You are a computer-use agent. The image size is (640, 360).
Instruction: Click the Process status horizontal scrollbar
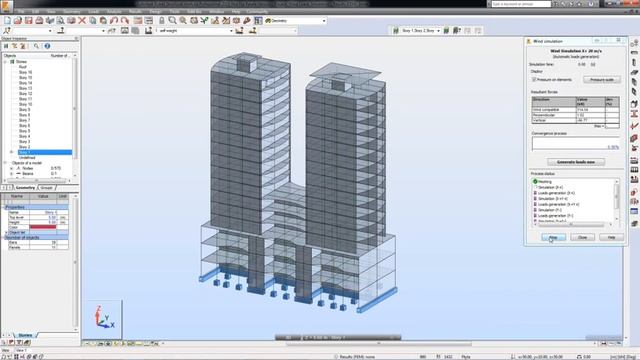point(573,224)
